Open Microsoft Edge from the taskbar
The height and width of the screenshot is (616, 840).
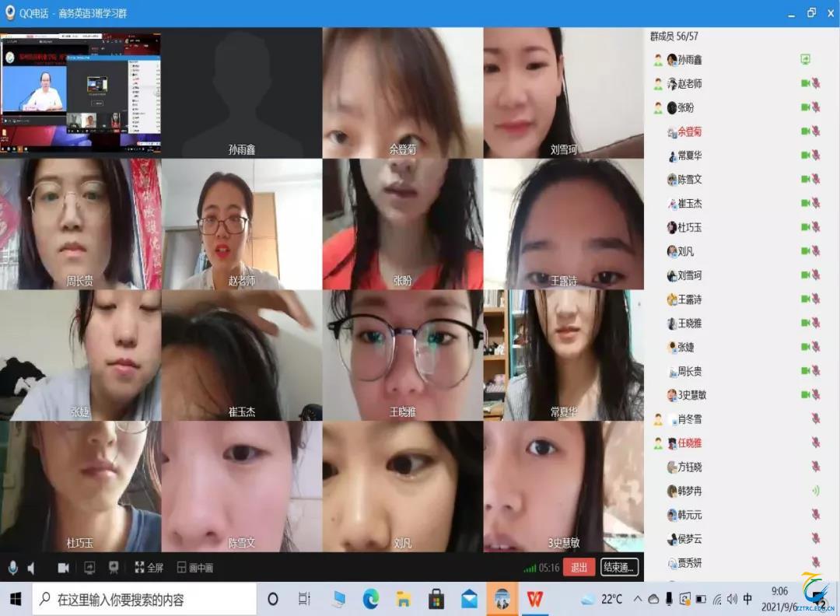coord(371,600)
